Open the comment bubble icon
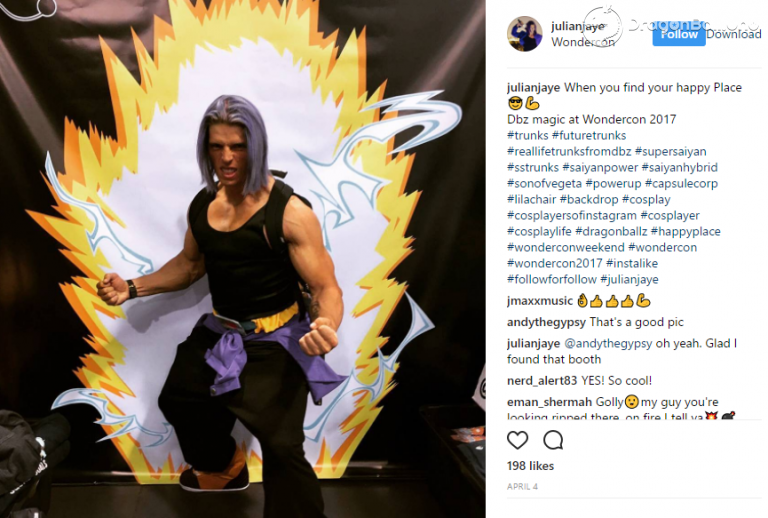 pyautogui.click(x=553, y=440)
